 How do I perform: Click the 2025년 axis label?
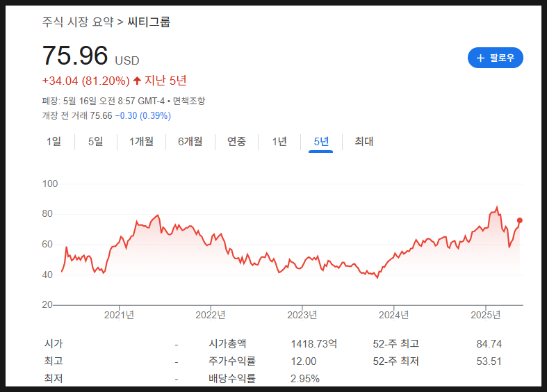[x=485, y=316]
